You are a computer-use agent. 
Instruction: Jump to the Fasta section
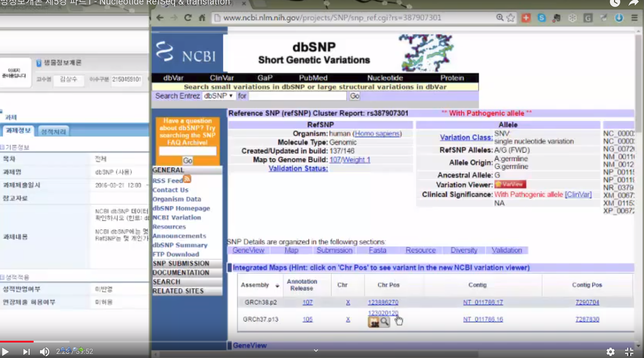coord(378,250)
